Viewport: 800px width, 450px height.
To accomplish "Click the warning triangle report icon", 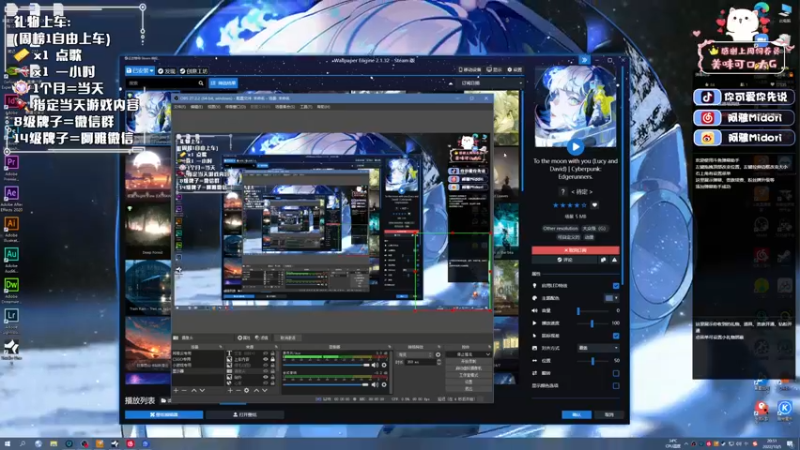I will pyautogui.click(x=614, y=260).
